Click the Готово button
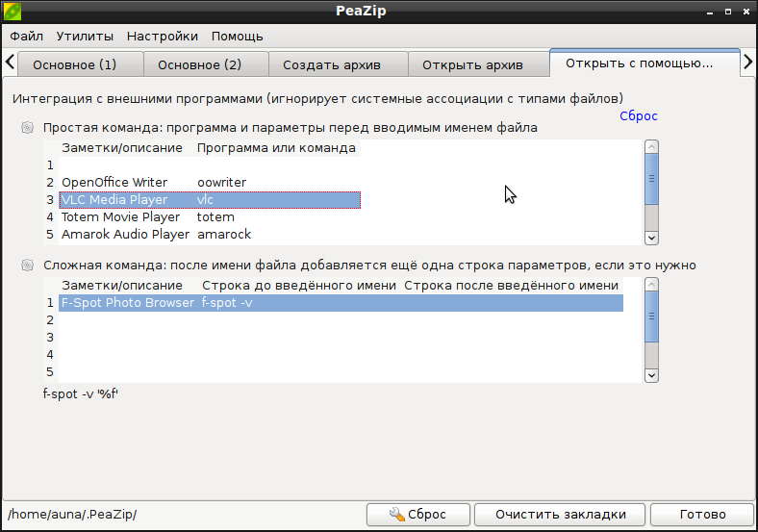This screenshot has width=758, height=532. [702, 514]
